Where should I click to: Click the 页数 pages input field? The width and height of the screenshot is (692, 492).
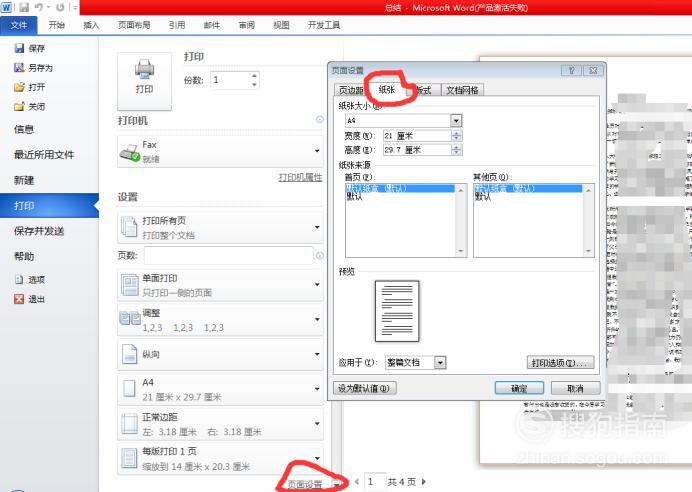pyautogui.click(x=229, y=255)
